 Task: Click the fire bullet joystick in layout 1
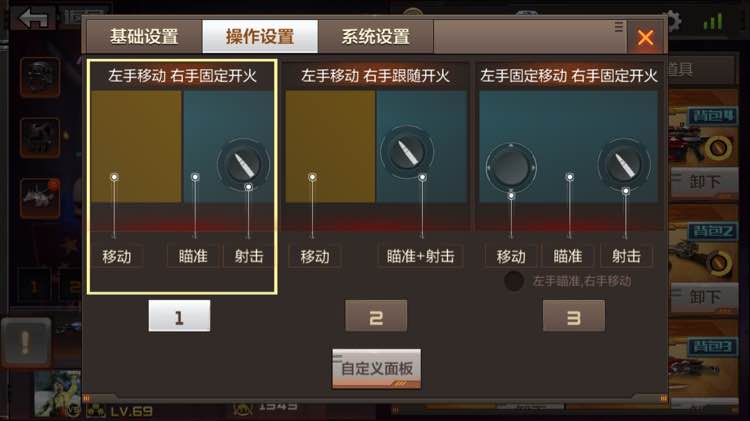[x=243, y=165]
